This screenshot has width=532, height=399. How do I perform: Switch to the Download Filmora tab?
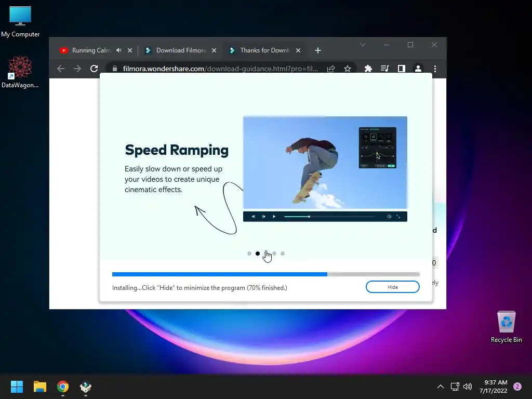click(x=181, y=50)
